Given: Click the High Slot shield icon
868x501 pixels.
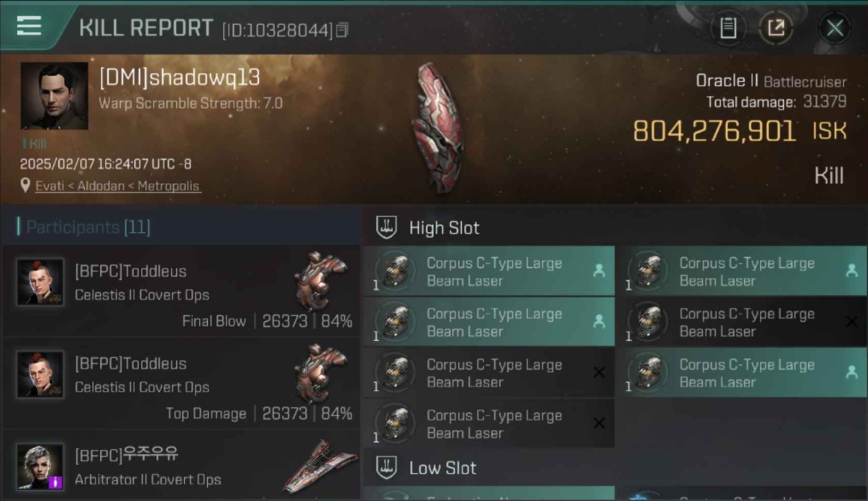Looking at the screenshot, I should click(387, 227).
